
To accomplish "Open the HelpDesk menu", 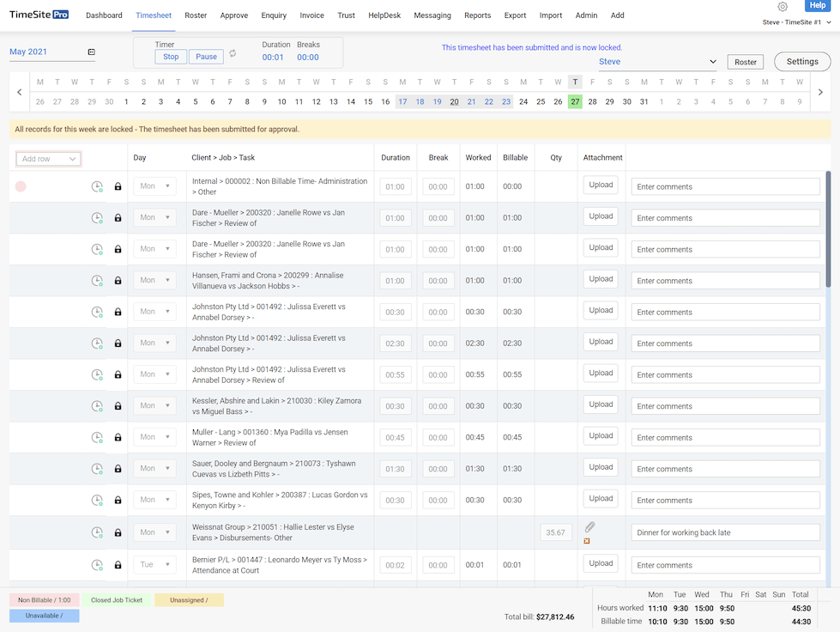I will coord(384,15).
